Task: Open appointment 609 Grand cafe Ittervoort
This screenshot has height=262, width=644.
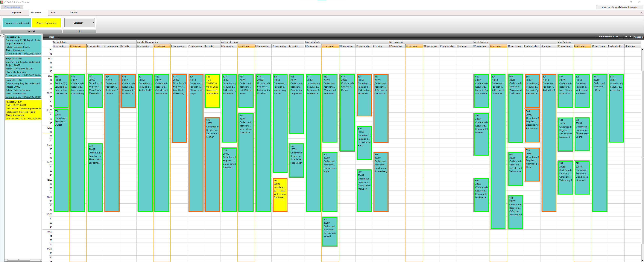Action: [364, 191]
